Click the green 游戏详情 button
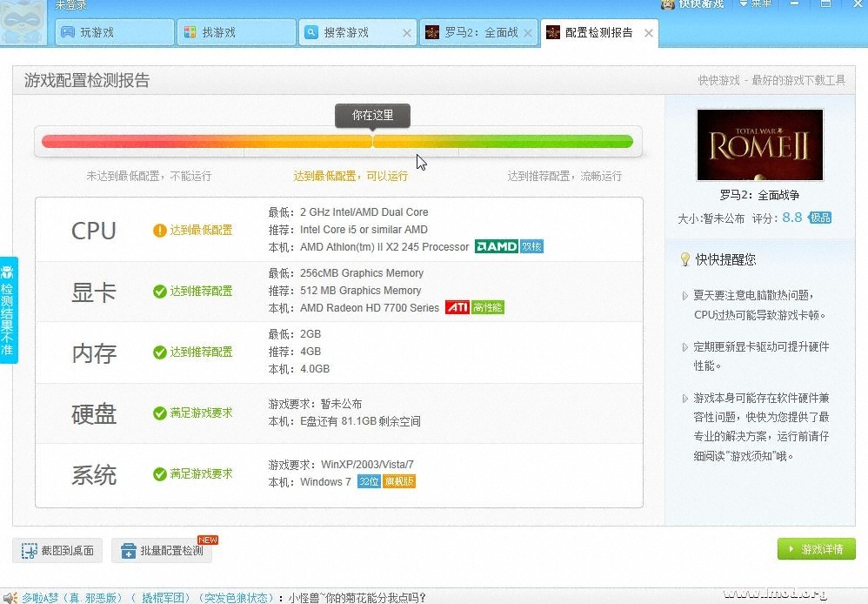This screenshot has width=868, height=604. (816, 549)
